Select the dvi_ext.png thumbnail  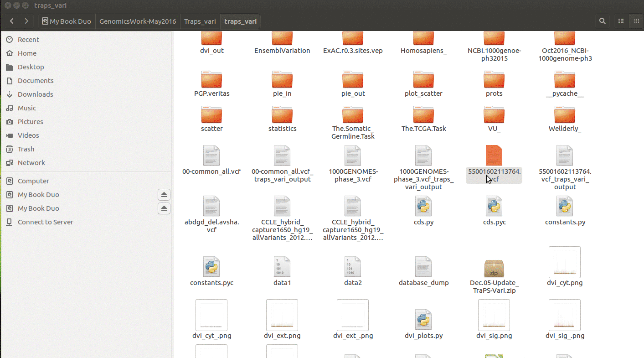[282, 319]
